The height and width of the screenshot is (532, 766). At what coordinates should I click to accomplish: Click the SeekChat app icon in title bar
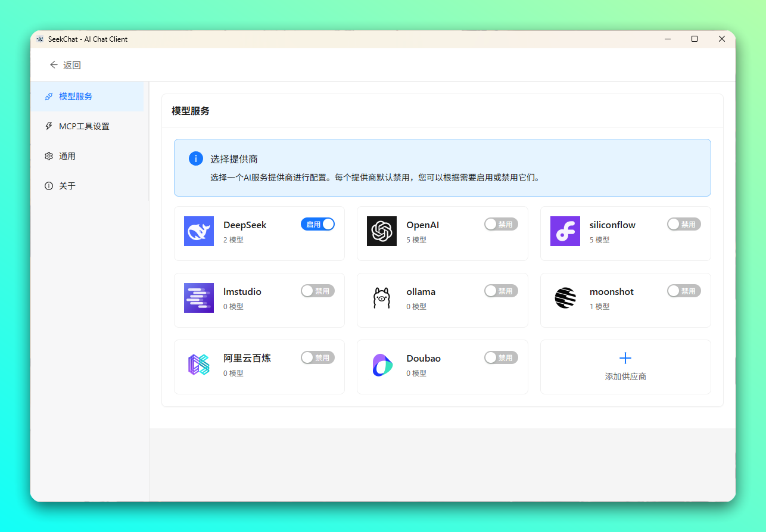pos(40,39)
